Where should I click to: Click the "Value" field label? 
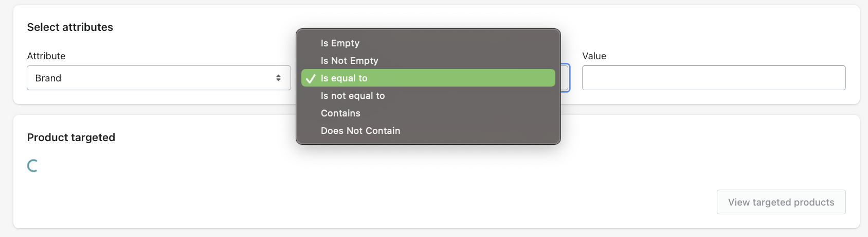[x=594, y=56]
